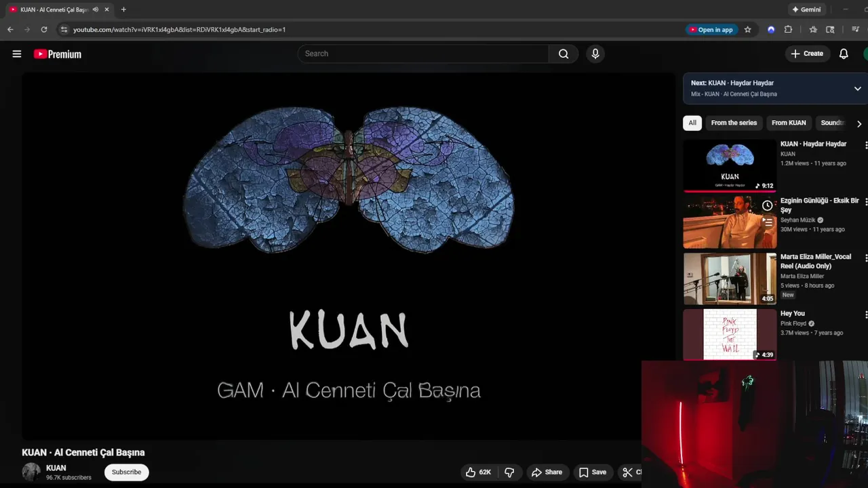The width and height of the screenshot is (868, 488).
Task: Open the KUAN channel avatar
Action: [31, 472]
